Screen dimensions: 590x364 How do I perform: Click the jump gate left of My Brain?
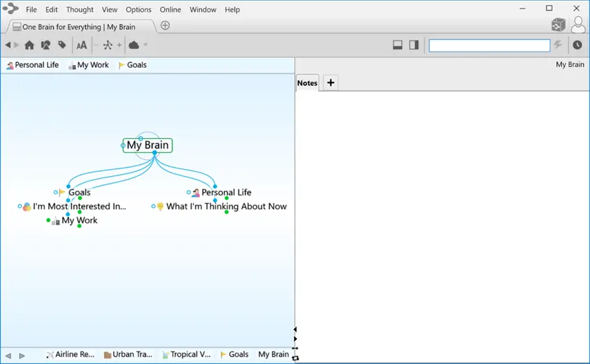123,145
